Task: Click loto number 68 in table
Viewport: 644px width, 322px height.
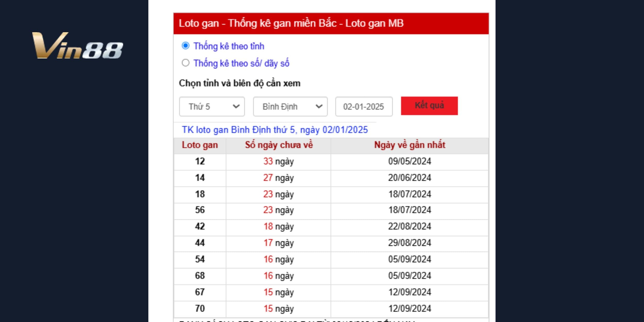Action: pos(200,276)
